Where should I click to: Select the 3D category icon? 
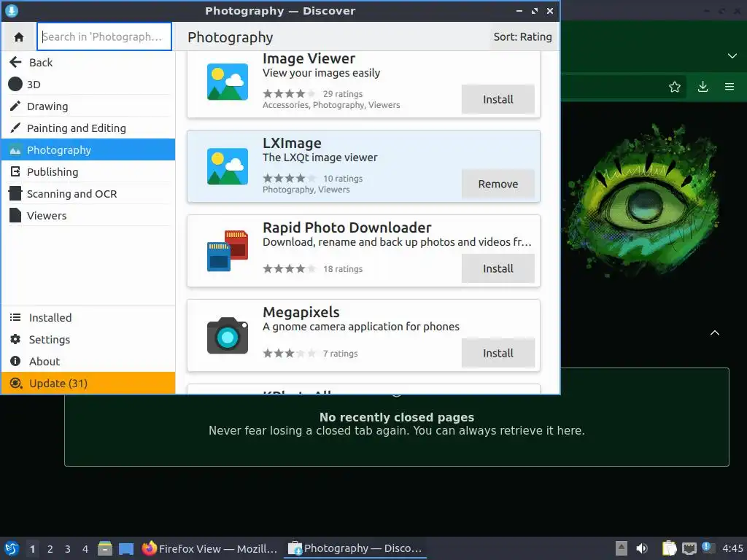[15, 85]
